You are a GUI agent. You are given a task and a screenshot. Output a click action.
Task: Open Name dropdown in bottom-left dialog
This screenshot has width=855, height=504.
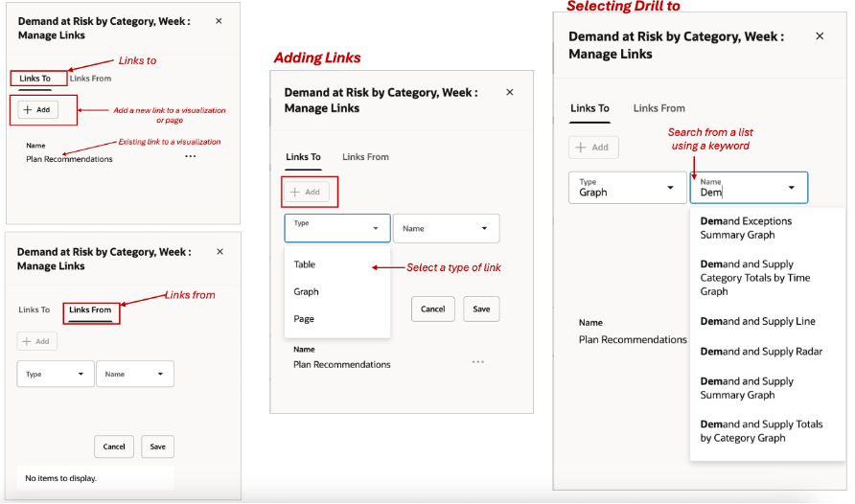click(135, 374)
